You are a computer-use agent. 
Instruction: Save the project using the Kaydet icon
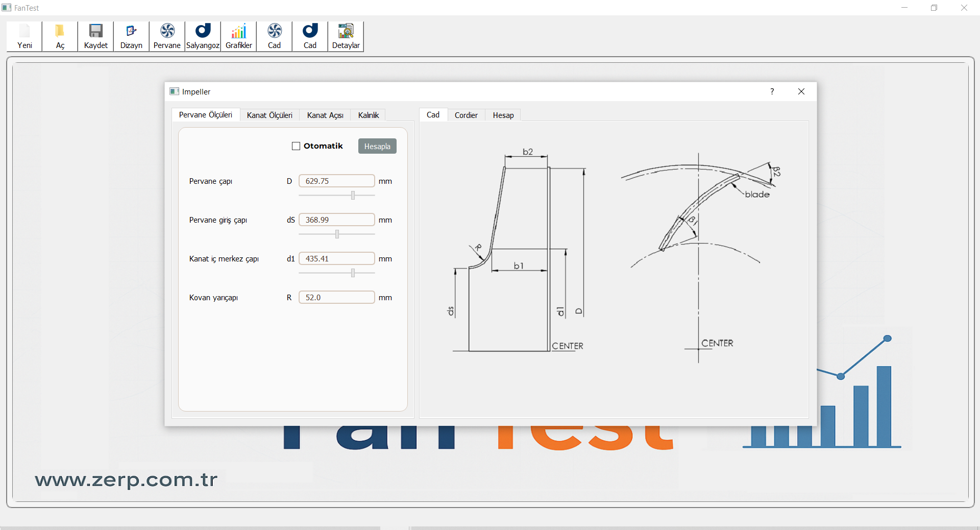(96, 36)
